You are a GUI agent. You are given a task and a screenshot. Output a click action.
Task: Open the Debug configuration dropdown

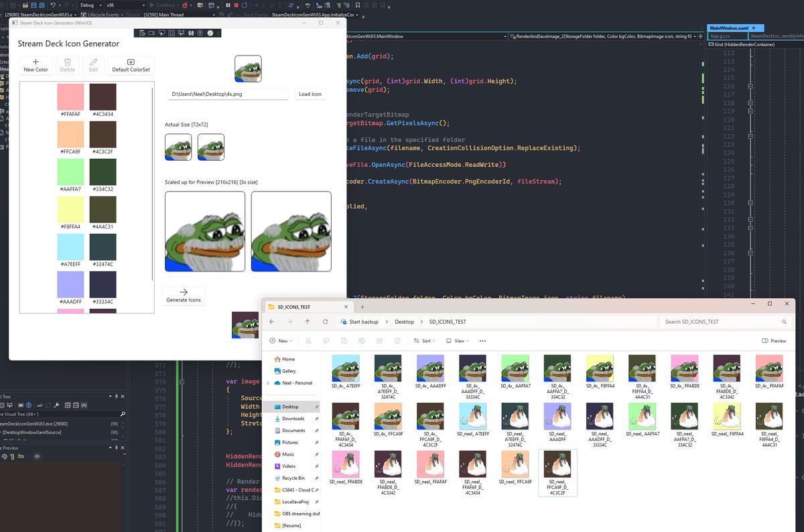[x=91, y=5]
